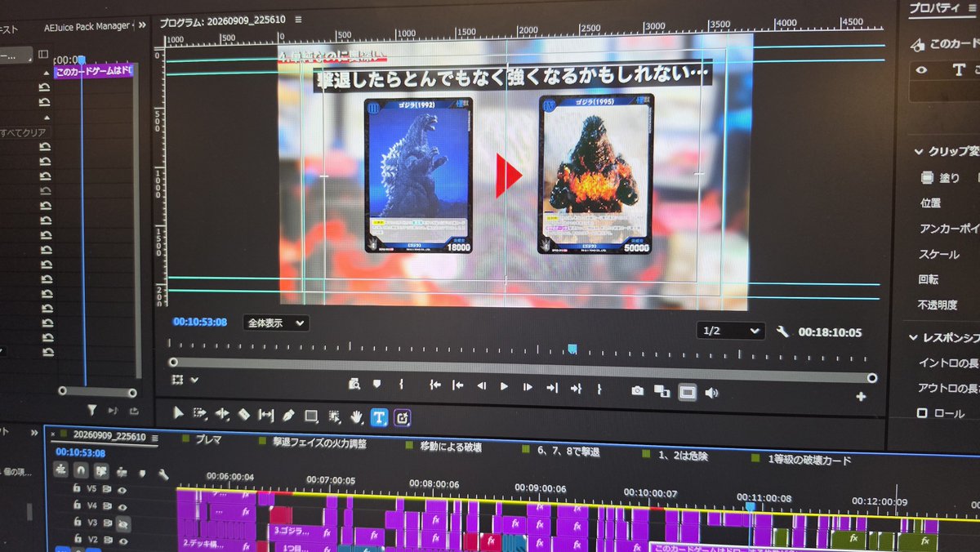
Task: Toggle V5 track lock
Action: [77, 489]
